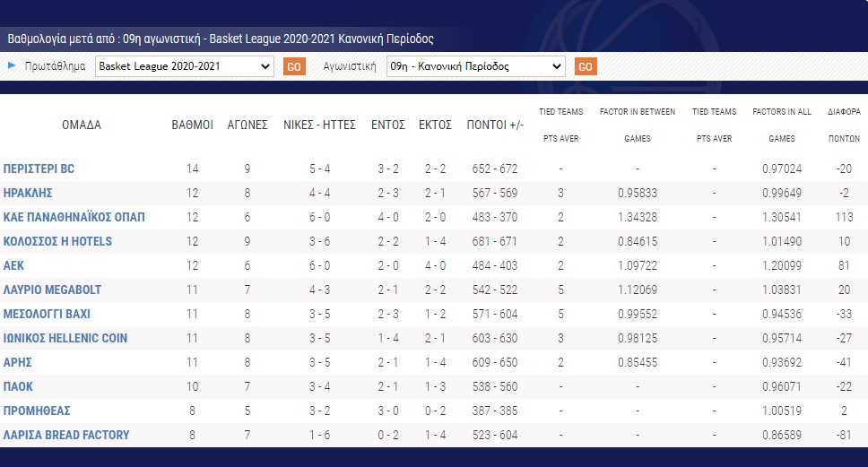Click the 1.34328 factor value for ΠΑΝΑΘΗΝΑΪΚΟΣ

(638, 218)
